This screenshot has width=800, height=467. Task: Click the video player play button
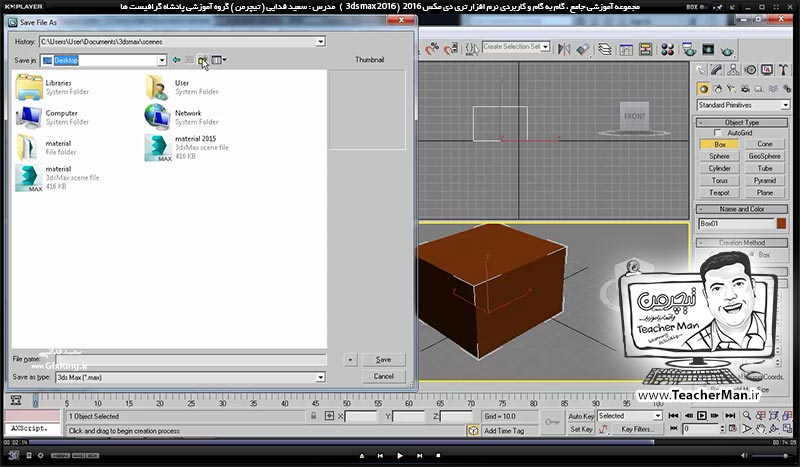[399, 455]
